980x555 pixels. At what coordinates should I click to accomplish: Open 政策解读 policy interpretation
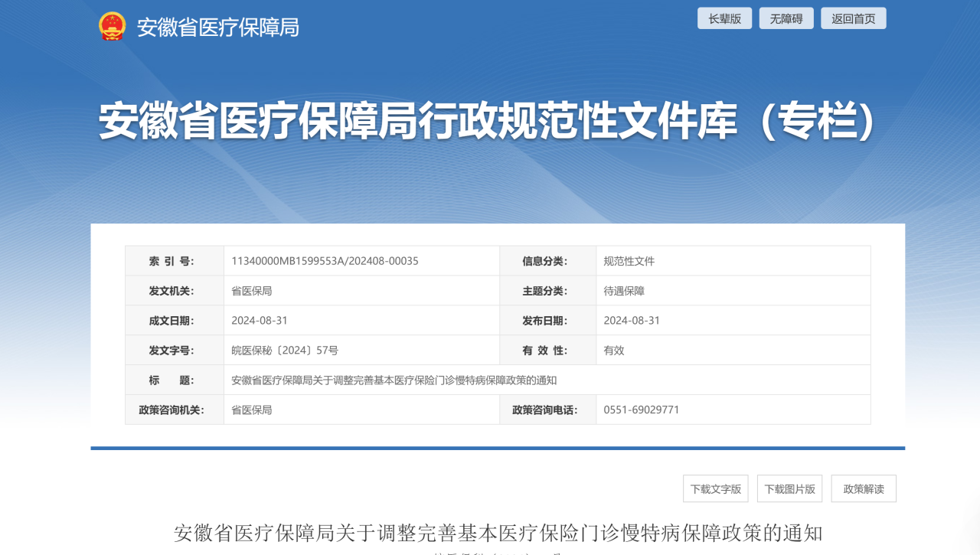click(x=864, y=488)
